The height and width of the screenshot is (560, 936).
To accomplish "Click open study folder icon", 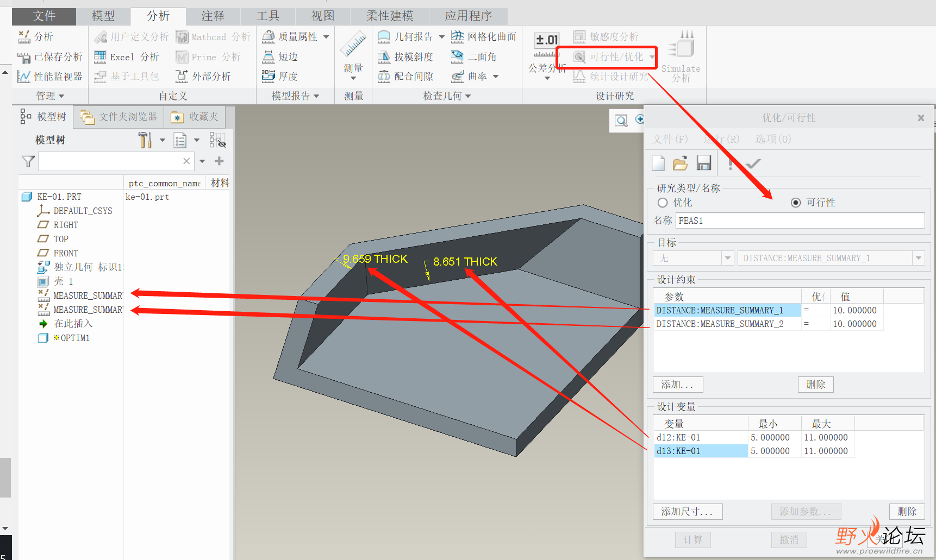I will pos(681,163).
